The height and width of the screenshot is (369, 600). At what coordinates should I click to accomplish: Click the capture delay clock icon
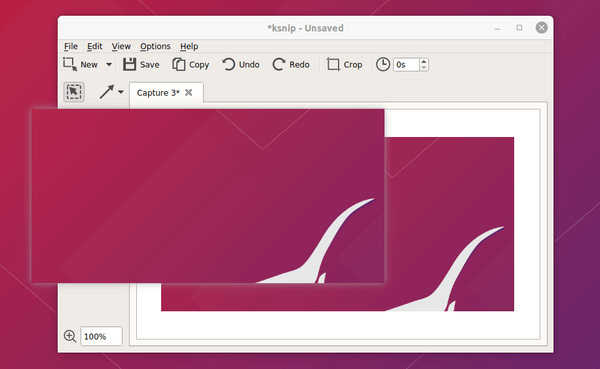coord(383,64)
